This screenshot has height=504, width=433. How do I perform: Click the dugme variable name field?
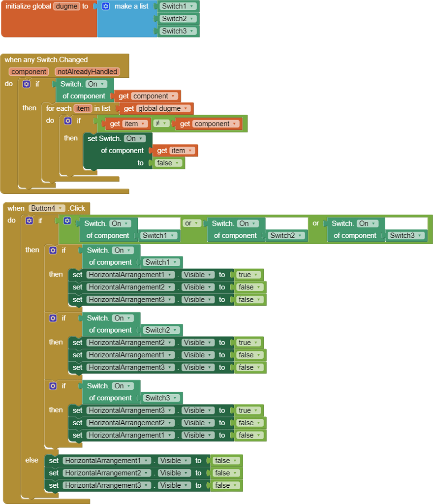pyautogui.click(x=66, y=6)
